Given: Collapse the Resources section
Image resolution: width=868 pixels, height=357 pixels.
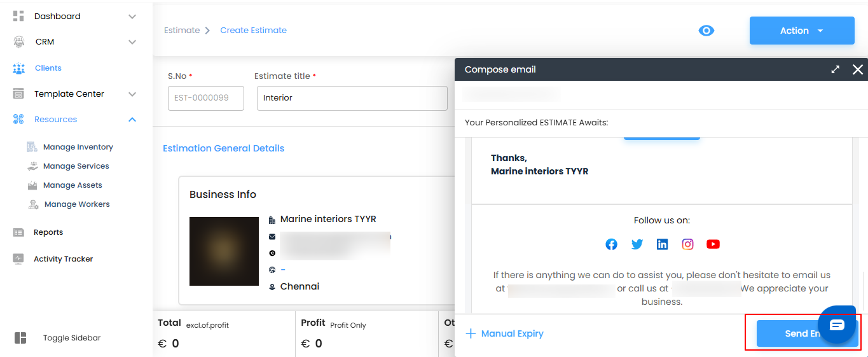Looking at the screenshot, I should tap(132, 120).
